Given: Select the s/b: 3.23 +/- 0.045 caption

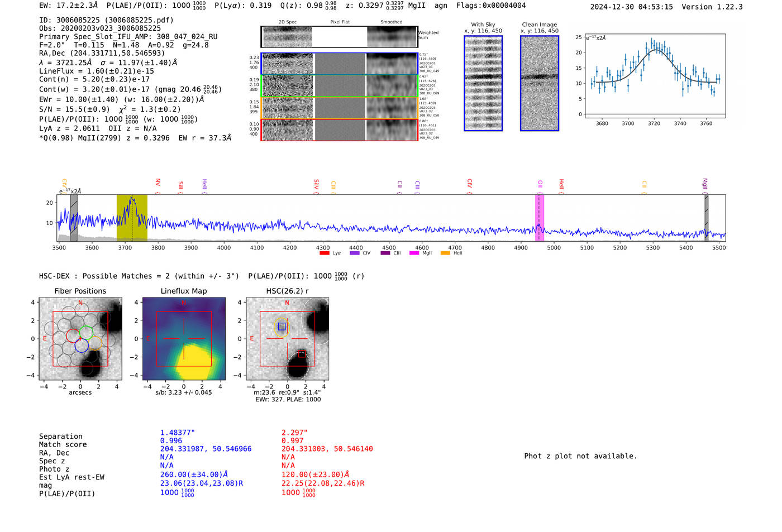Looking at the screenshot, I should pyautogui.click(x=184, y=392).
